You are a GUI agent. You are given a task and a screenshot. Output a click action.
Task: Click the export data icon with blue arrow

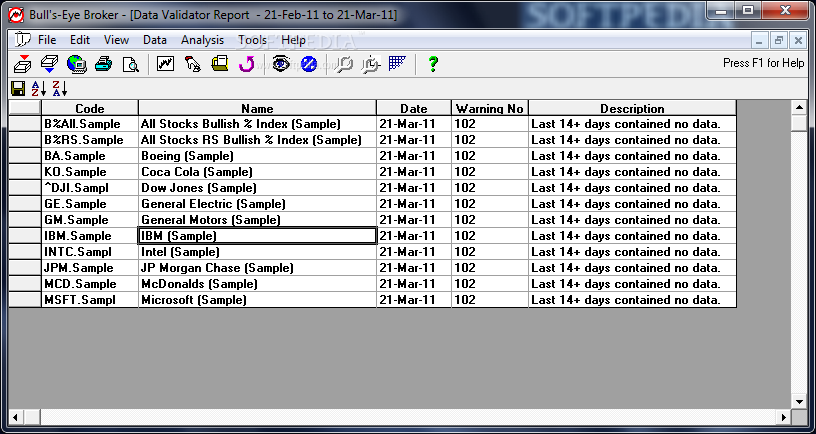click(49, 64)
